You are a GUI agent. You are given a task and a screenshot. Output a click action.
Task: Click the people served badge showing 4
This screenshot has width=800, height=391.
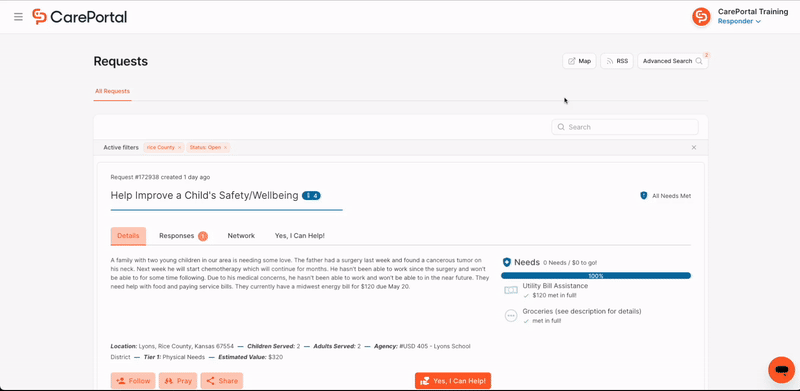pyautogui.click(x=311, y=196)
